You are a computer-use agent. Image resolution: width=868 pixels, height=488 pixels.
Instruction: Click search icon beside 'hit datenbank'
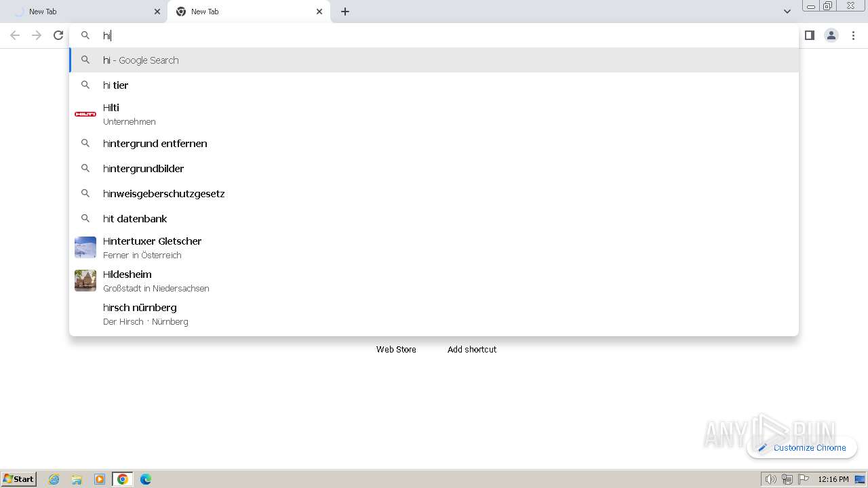pos(85,218)
